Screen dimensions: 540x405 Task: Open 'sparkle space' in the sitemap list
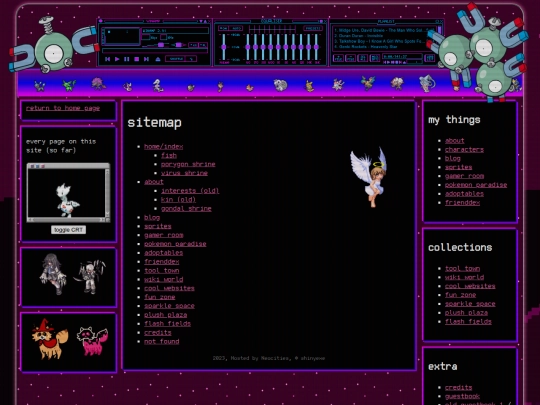tap(169, 306)
